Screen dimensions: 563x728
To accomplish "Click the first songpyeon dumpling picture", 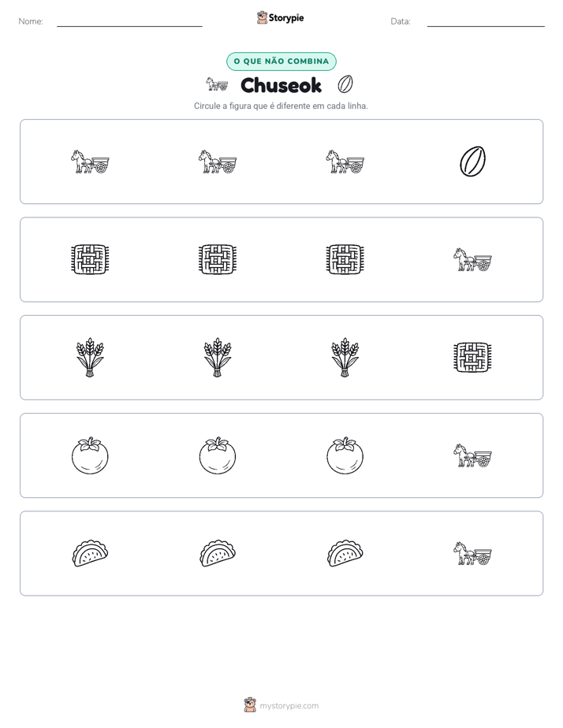I will point(90,553).
